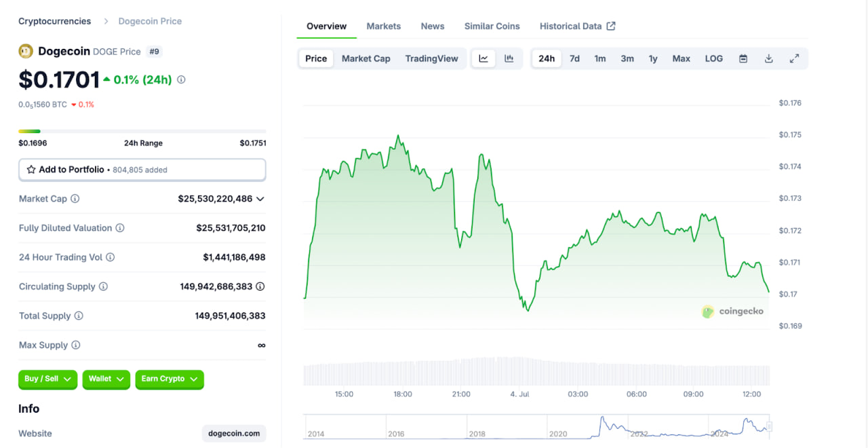Switch to the Markets tab
This screenshot has width=868, height=448.
tap(383, 26)
